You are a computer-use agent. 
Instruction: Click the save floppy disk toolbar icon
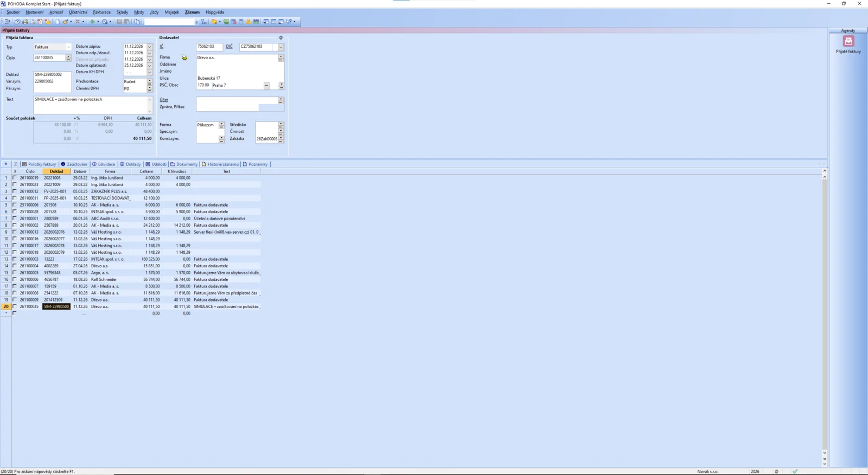(x=119, y=22)
